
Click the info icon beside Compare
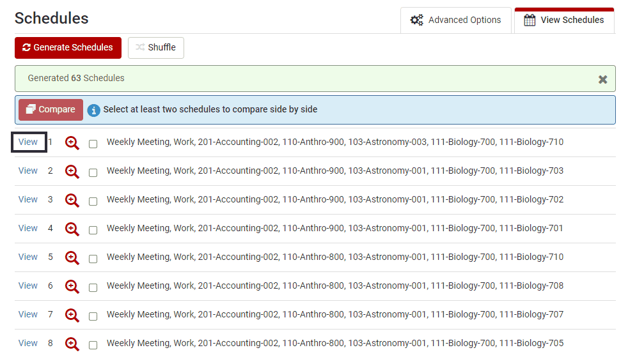pyautogui.click(x=93, y=110)
